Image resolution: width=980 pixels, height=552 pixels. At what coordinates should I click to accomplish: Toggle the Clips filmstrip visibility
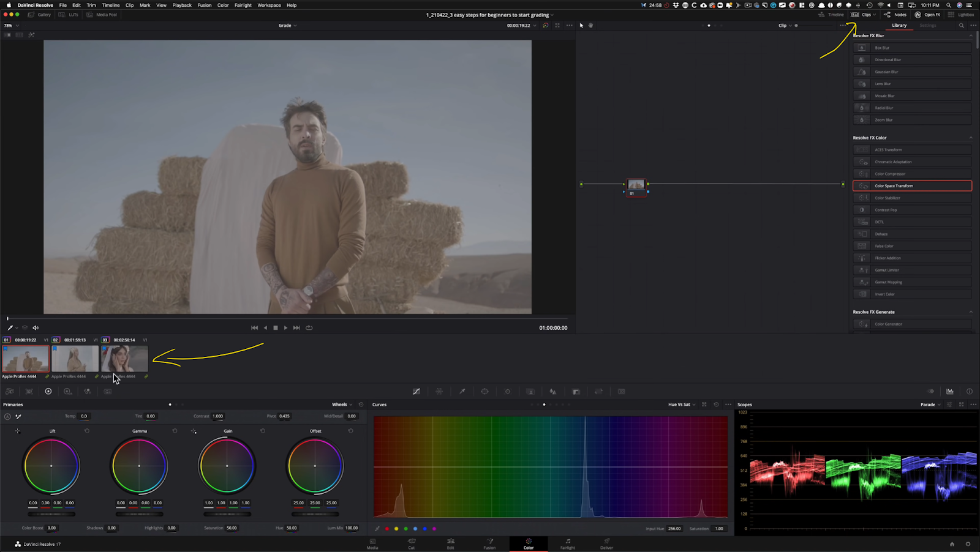click(864, 14)
